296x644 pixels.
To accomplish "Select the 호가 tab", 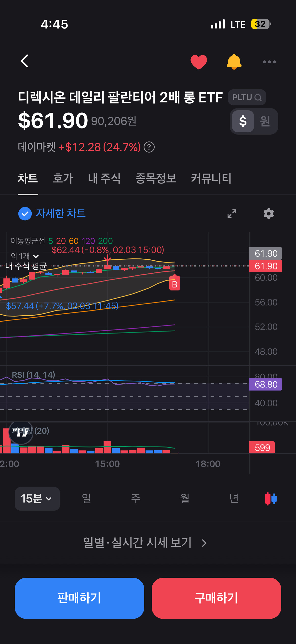I will (63, 179).
